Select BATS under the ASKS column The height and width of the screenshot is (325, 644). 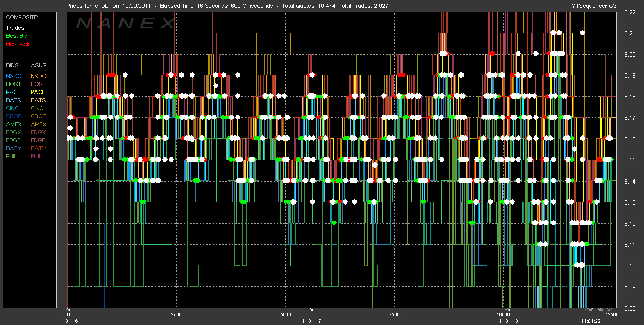click(39, 100)
